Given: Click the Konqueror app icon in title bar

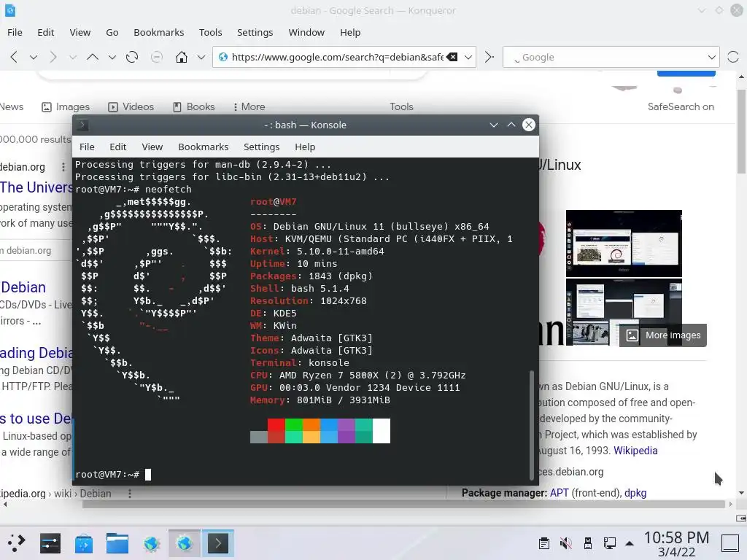Looking at the screenshot, I should pos(10,10).
